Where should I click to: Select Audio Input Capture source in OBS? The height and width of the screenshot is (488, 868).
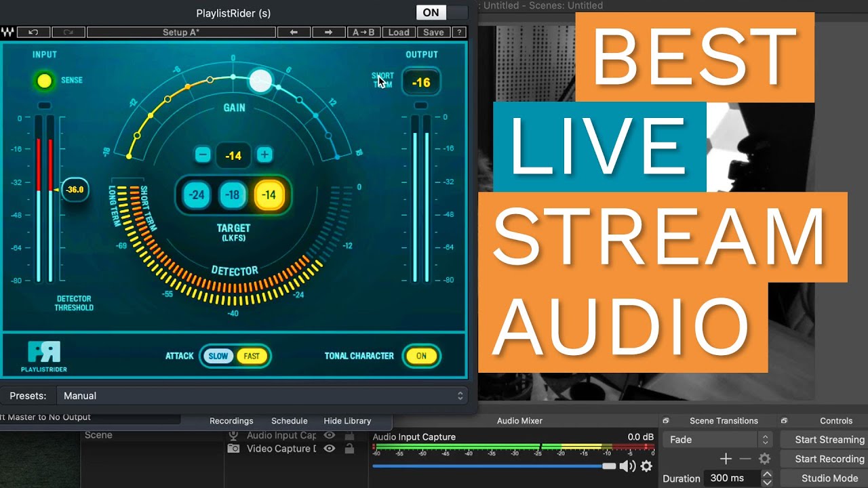click(x=281, y=435)
